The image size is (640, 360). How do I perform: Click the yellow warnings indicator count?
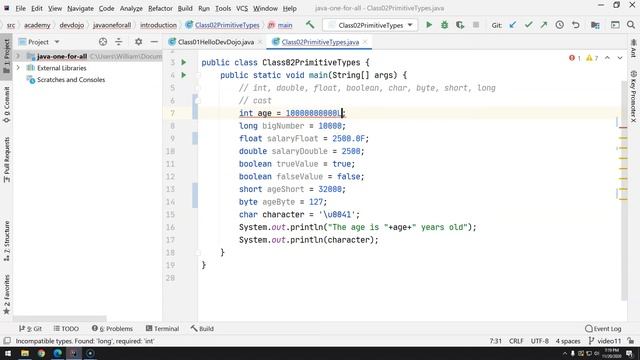tap(592, 58)
